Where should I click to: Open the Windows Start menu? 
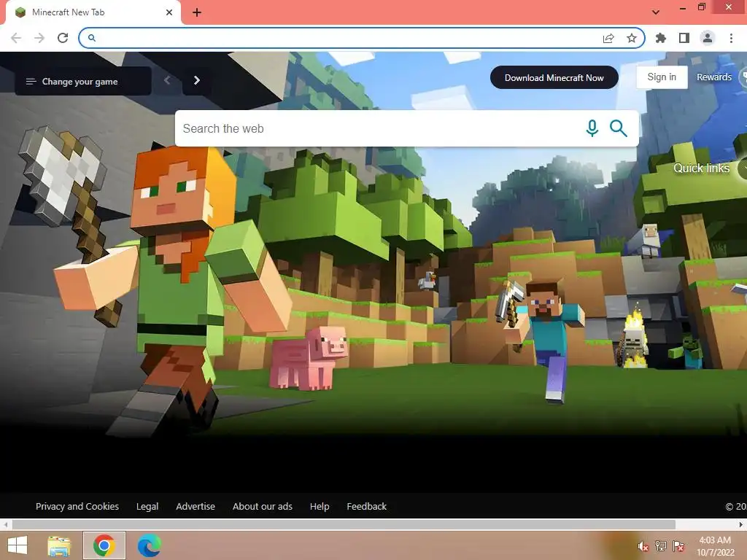[x=18, y=545]
